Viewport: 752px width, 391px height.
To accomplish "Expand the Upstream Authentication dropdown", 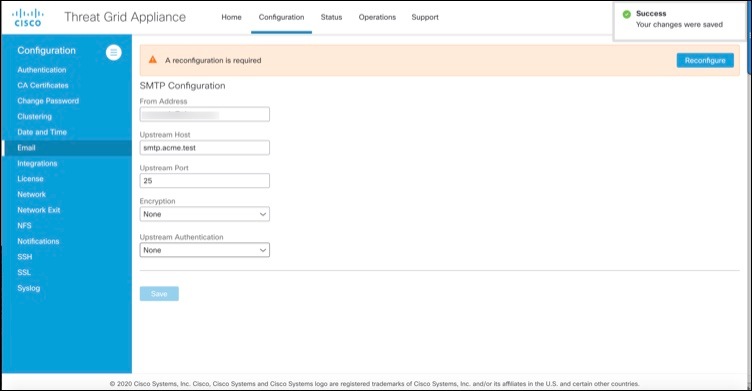I will click(205, 250).
